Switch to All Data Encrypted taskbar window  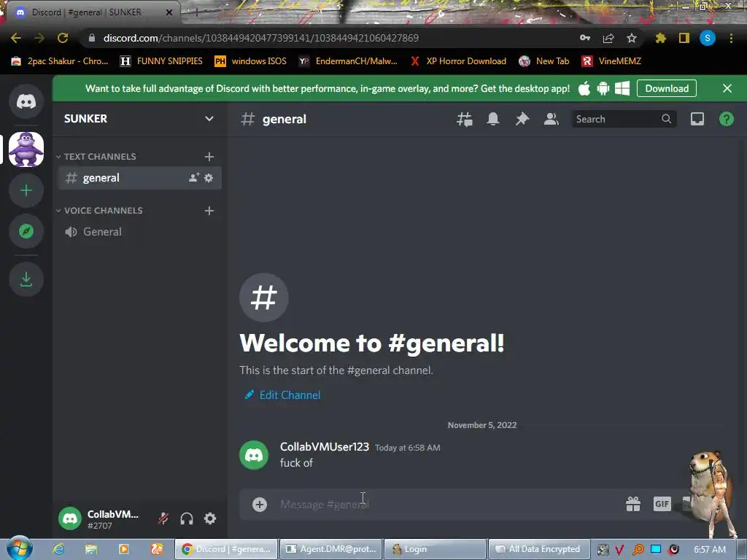pos(539,549)
